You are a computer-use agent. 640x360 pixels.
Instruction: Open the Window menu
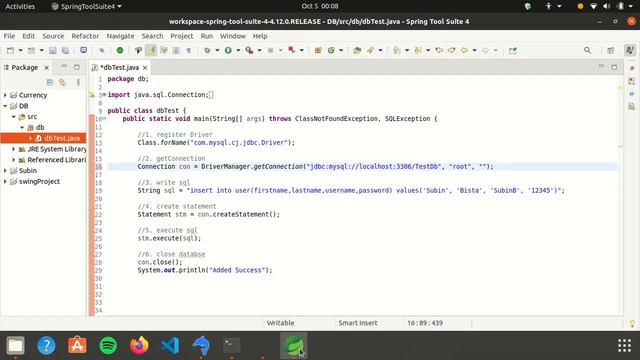[233, 36]
